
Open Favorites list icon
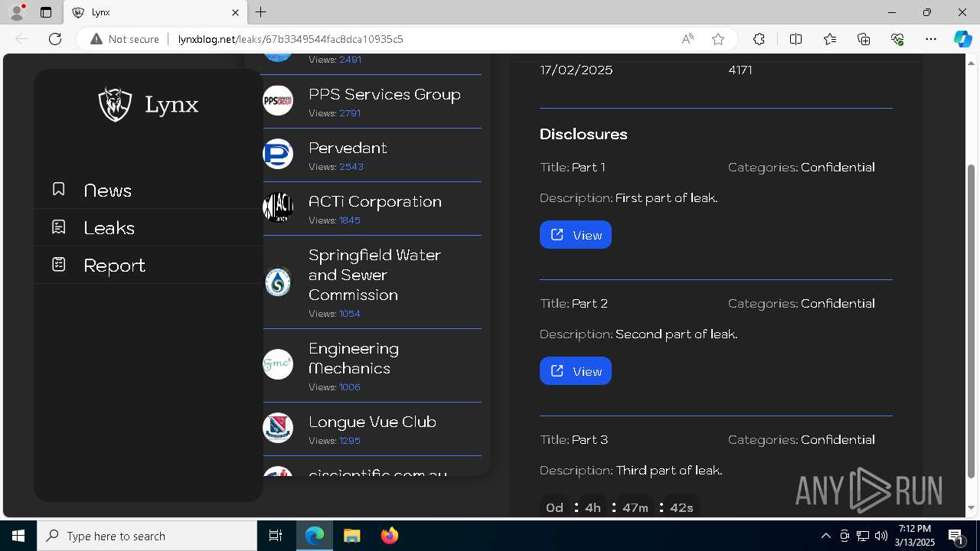830,39
